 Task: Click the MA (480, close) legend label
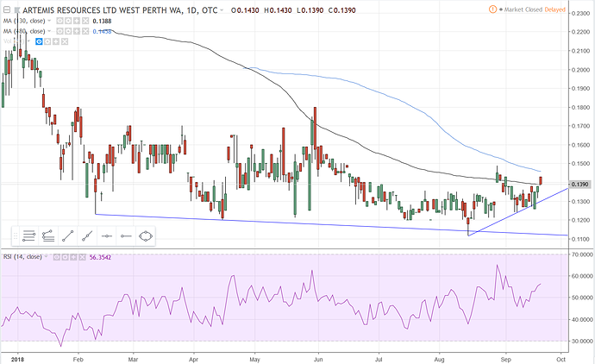click(24, 31)
